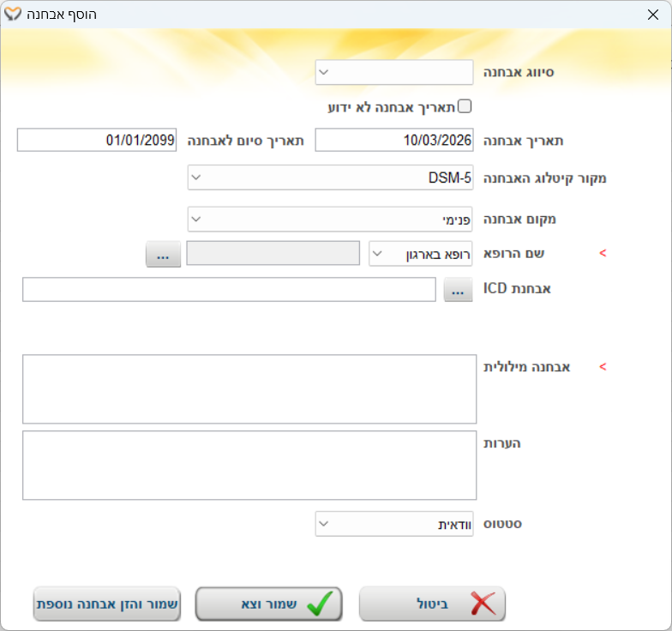Enable תאריך אבחנה לא ידוע checkbox
The width and height of the screenshot is (672, 631).
click(x=465, y=106)
